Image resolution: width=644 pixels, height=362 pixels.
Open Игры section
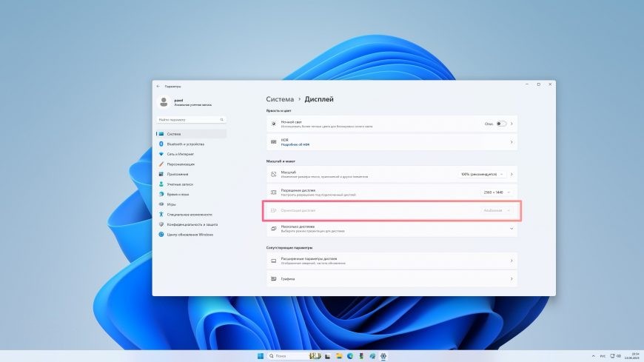191,204
